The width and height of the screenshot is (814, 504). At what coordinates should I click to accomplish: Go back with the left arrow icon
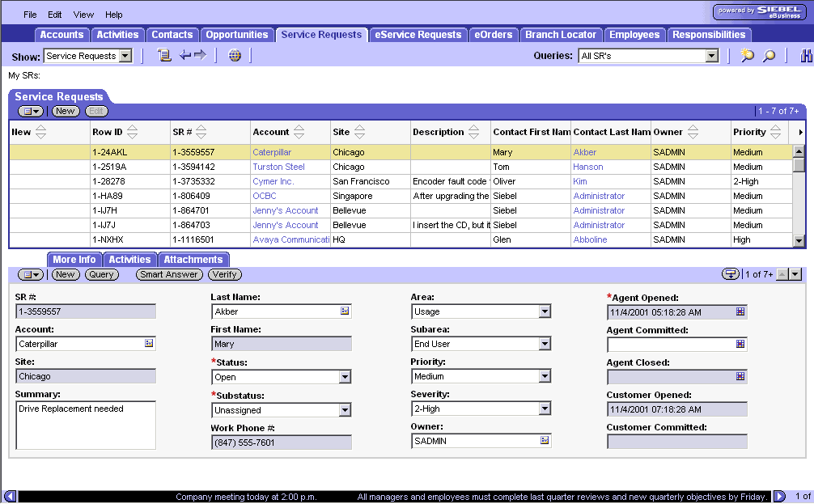point(184,55)
